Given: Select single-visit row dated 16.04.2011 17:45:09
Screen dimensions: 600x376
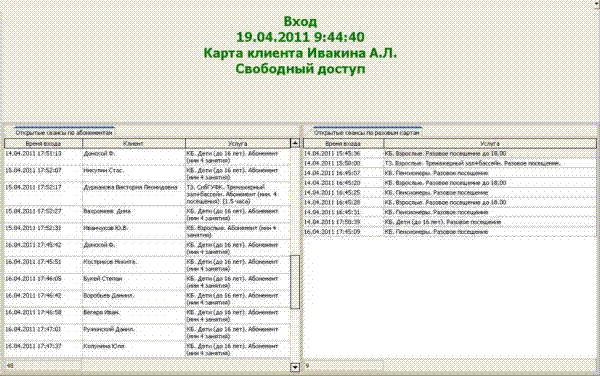Looking at the screenshot, I should [x=450, y=232].
